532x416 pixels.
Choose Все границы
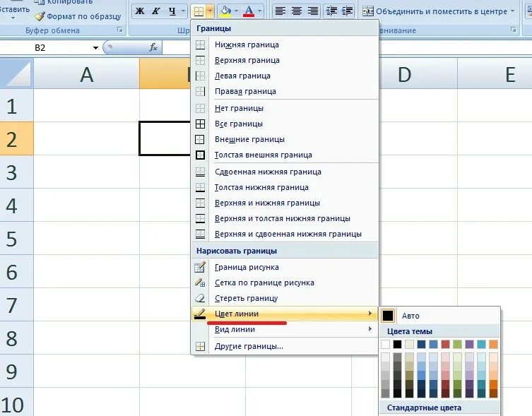tap(285, 124)
